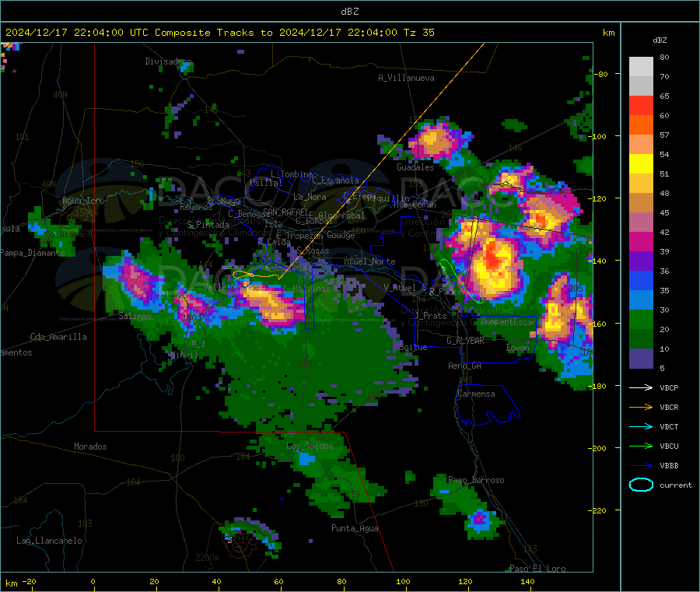
Task: Click the 'VBBB' legend label
Action: [x=669, y=466]
